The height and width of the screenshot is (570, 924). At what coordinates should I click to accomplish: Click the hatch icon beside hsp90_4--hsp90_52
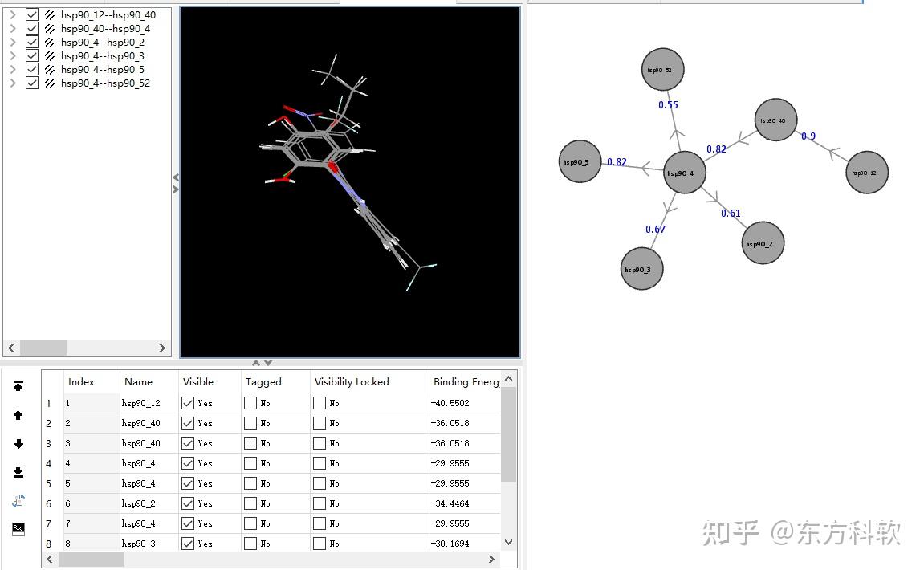pyautogui.click(x=50, y=83)
